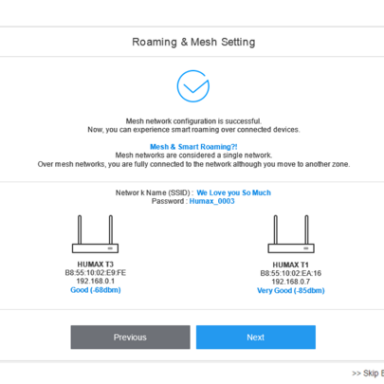Click the Good (-68dbm) signal status
This screenshot has width=384, height=384.
[95, 290]
